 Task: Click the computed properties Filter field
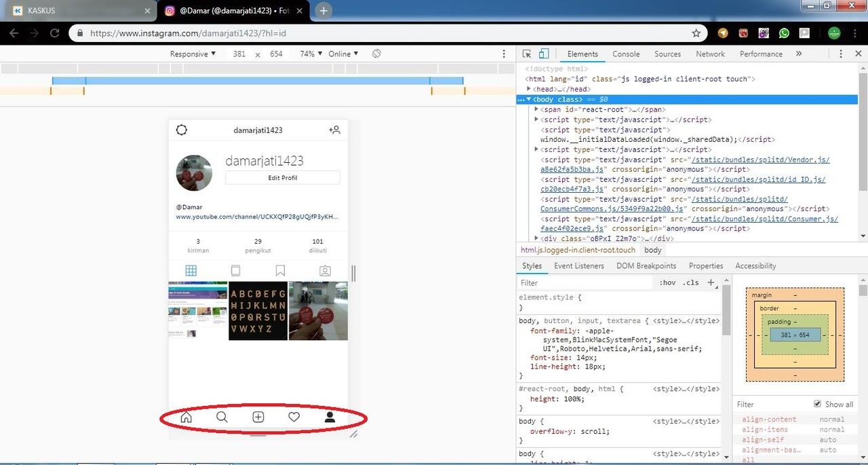pyautogui.click(x=773, y=404)
